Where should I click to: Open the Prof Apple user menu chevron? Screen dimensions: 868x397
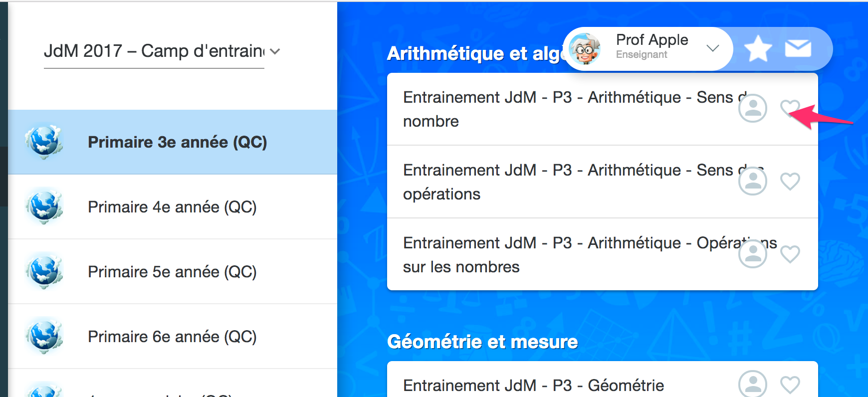click(x=713, y=48)
